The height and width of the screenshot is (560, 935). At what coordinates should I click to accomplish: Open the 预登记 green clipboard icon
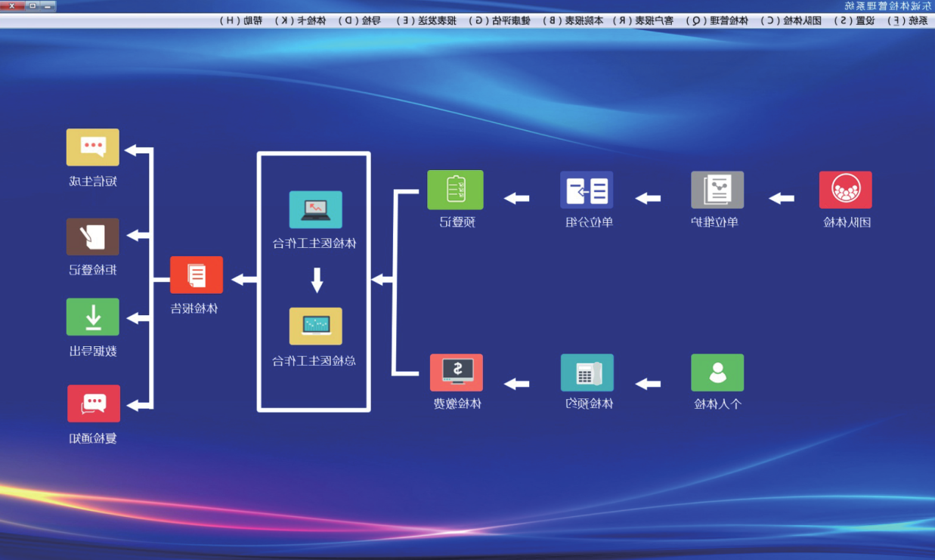455,190
